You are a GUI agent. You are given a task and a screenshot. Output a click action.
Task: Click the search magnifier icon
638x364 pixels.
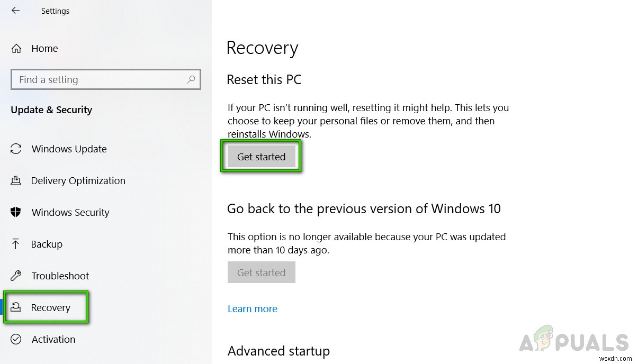point(191,79)
